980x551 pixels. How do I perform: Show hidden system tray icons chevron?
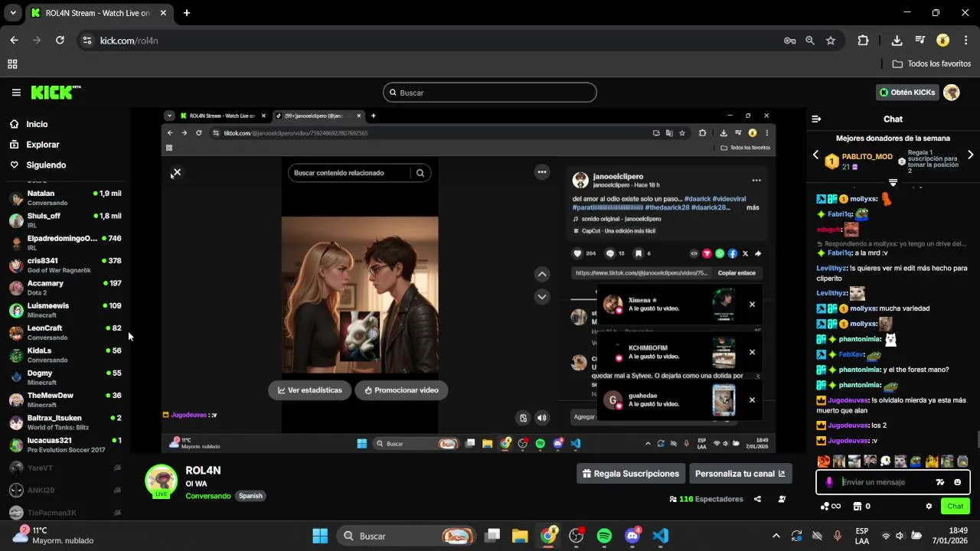(x=776, y=536)
